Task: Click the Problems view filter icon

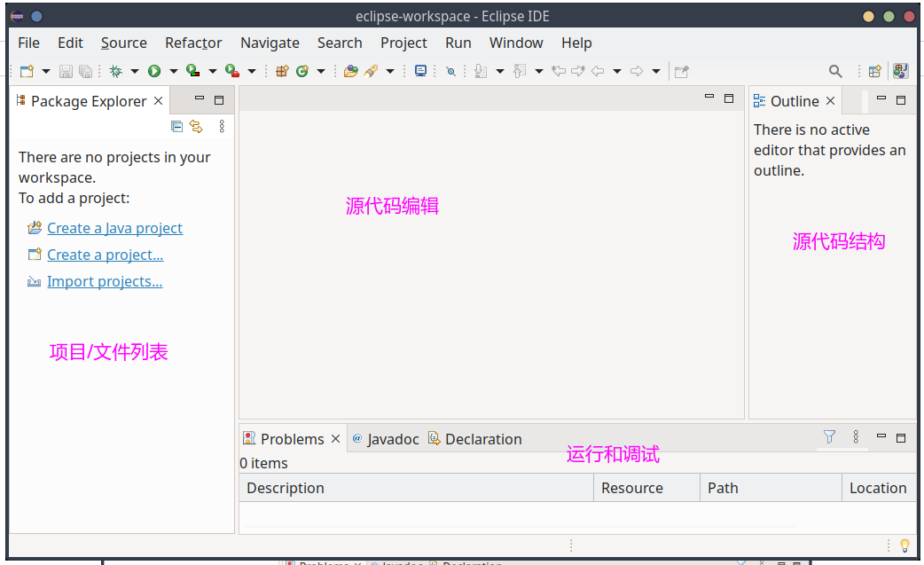Action: coord(829,436)
